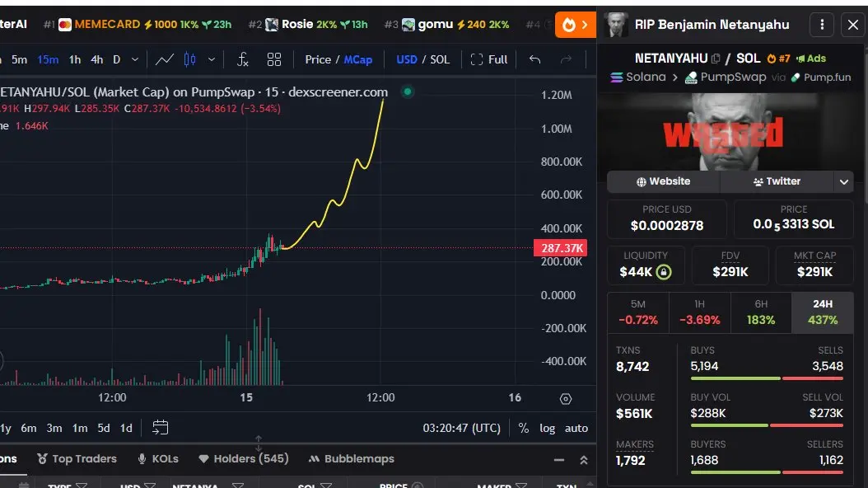Set chart currency to USD
The height and width of the screenshot is (488, 868).
[407, 59]
